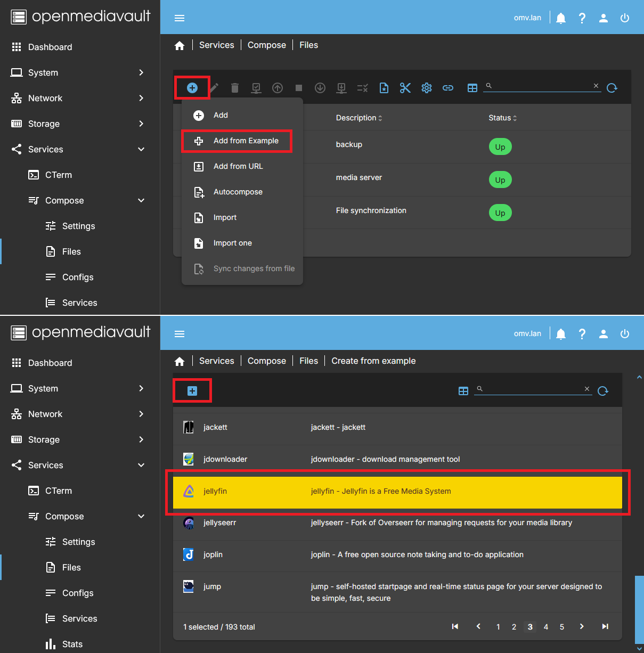Open the gear settings icon in the toolbar
This screenshot has width=644, height=653.
point(427,87)
